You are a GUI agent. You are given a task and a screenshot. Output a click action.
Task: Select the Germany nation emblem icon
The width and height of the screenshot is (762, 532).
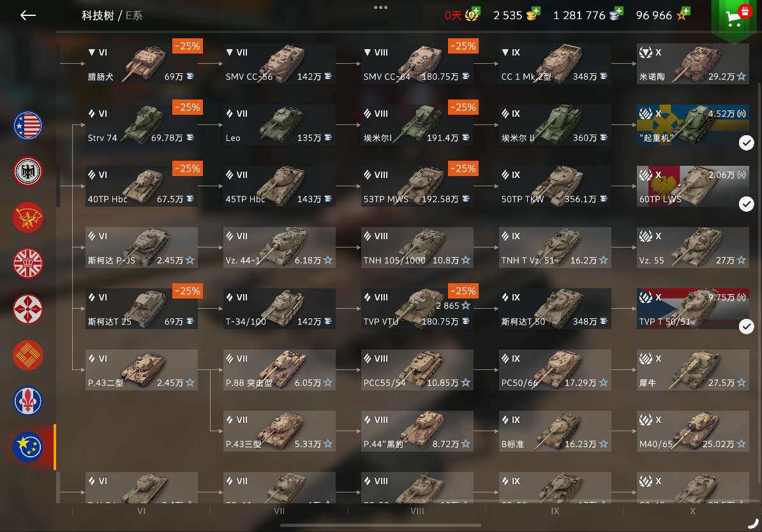point(27,172)
